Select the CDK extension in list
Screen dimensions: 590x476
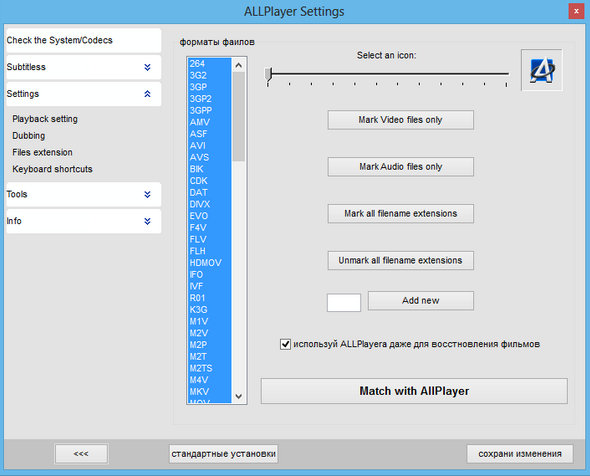[x=210, y=181]
